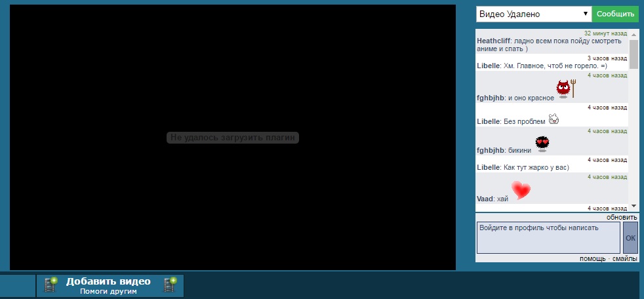644x299 pixels.
Task: Click "fghbjhb" beside "и оно красное"
Action: [491, 98]
